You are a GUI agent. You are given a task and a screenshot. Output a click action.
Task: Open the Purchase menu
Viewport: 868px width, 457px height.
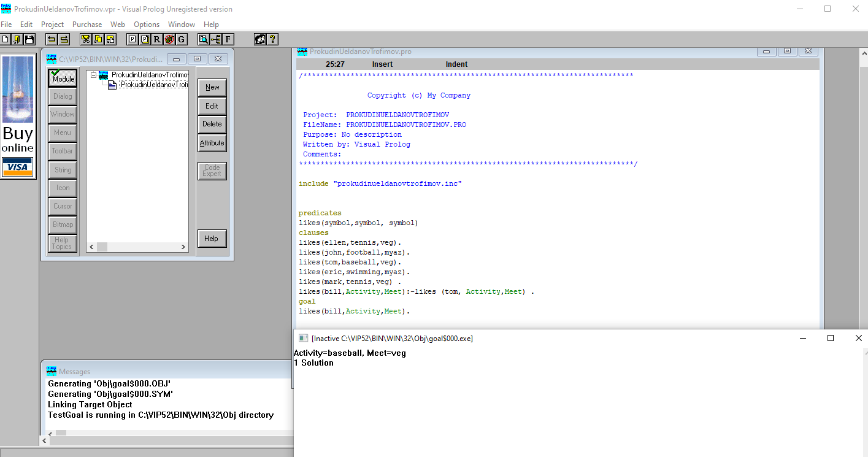click(87, 25)
